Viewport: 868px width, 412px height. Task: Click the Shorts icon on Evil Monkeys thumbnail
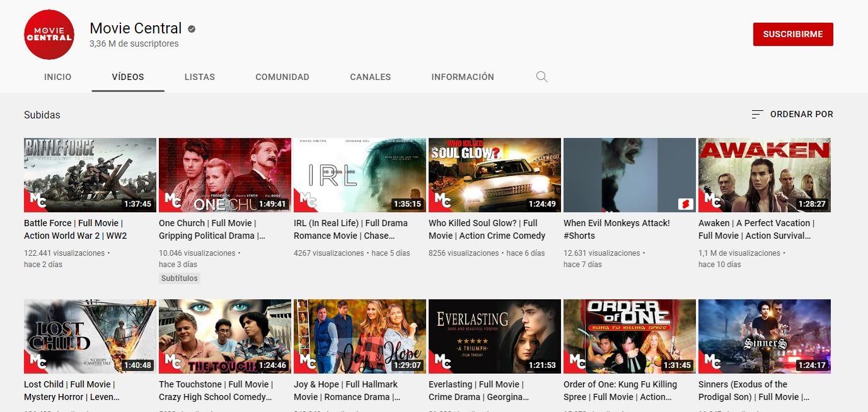[x=685, y=204]
